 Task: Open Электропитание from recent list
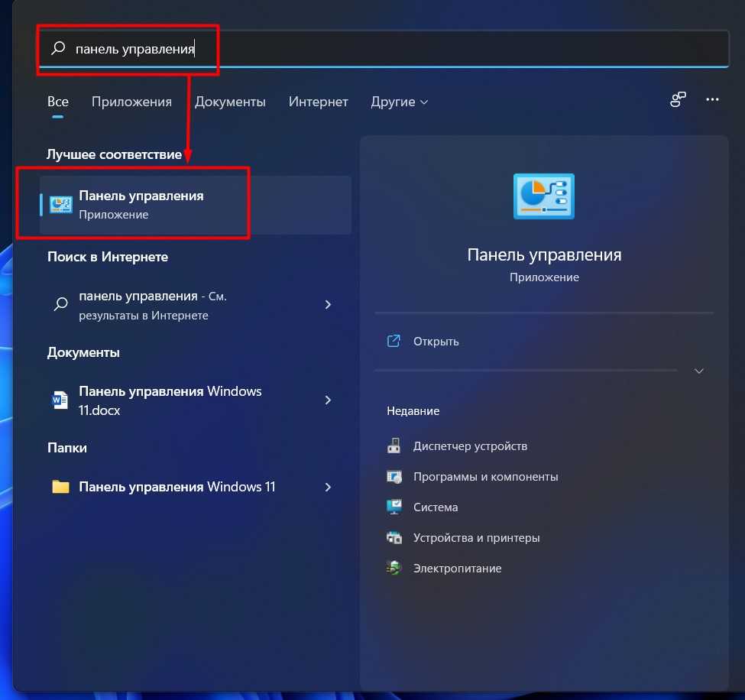pyautogui.click(x=458, y=569)
